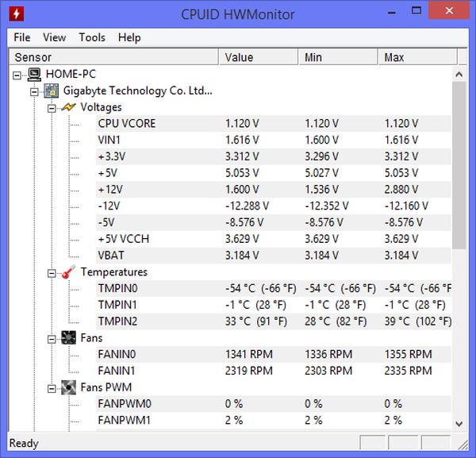
Task: Click the -12.288 V current value
Action: pyautogui.click(x=247, y=206)
